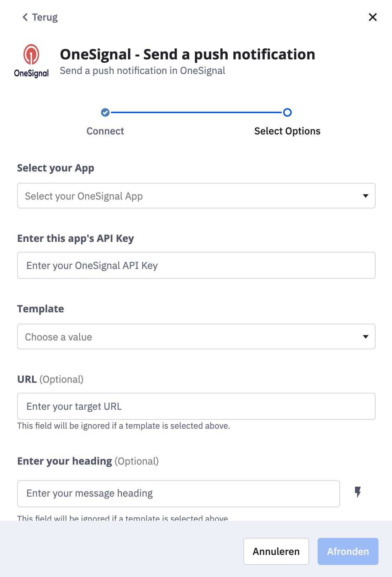Image resolution: width=392 pixels, height=577 pixels.
Task: Click the back chevron beside Terug
Action: click(x=25, y=17)
